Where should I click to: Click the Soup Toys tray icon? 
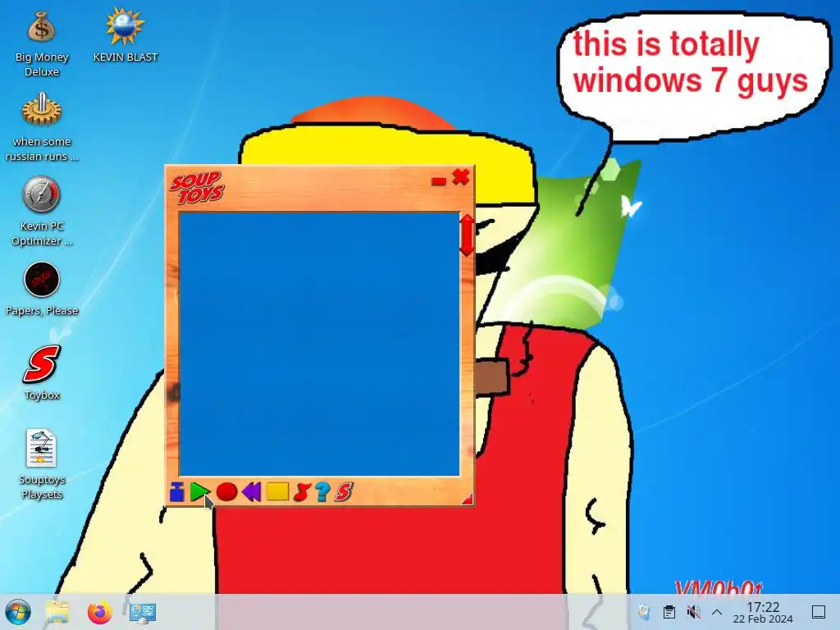tap(644, 612)
